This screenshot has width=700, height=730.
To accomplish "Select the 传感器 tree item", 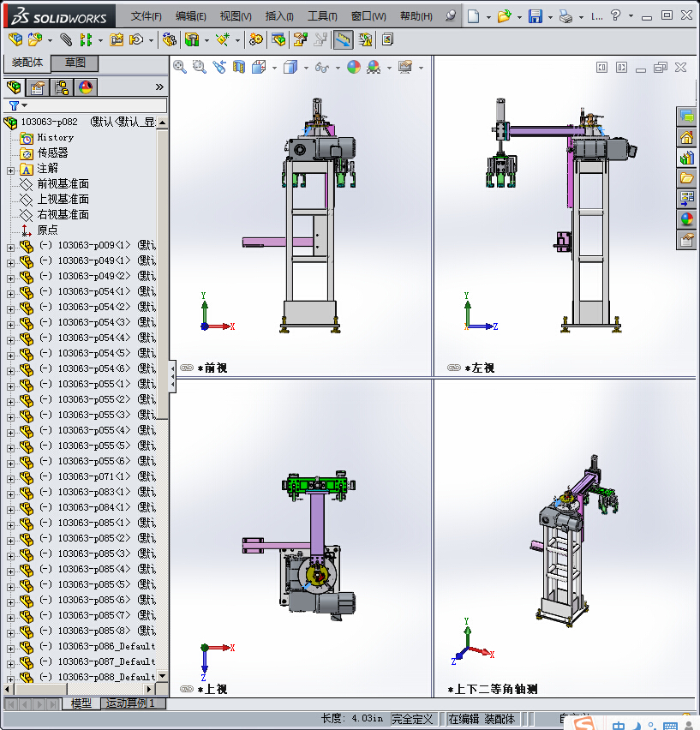I will [52, 153].
